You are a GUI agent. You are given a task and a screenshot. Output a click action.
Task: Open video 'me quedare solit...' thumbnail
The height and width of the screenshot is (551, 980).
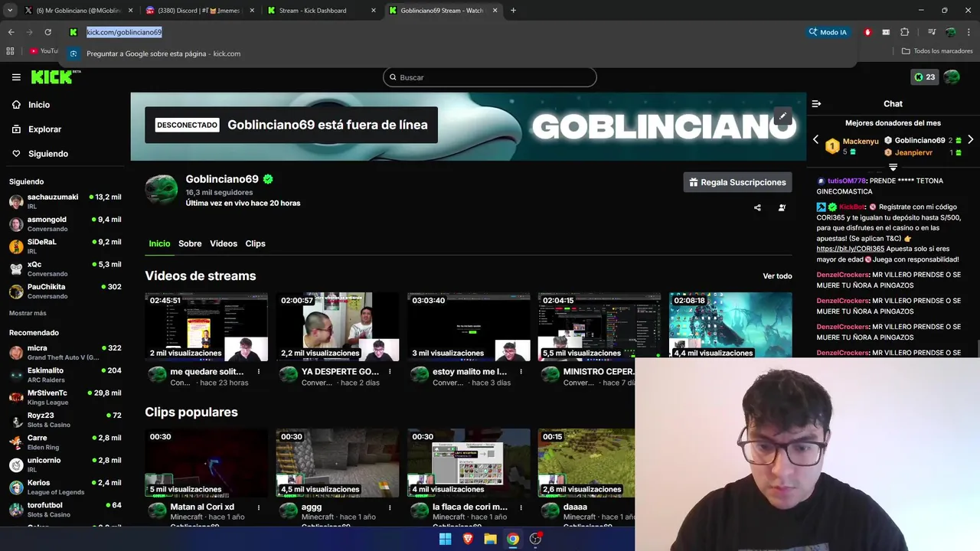[207, 326]
